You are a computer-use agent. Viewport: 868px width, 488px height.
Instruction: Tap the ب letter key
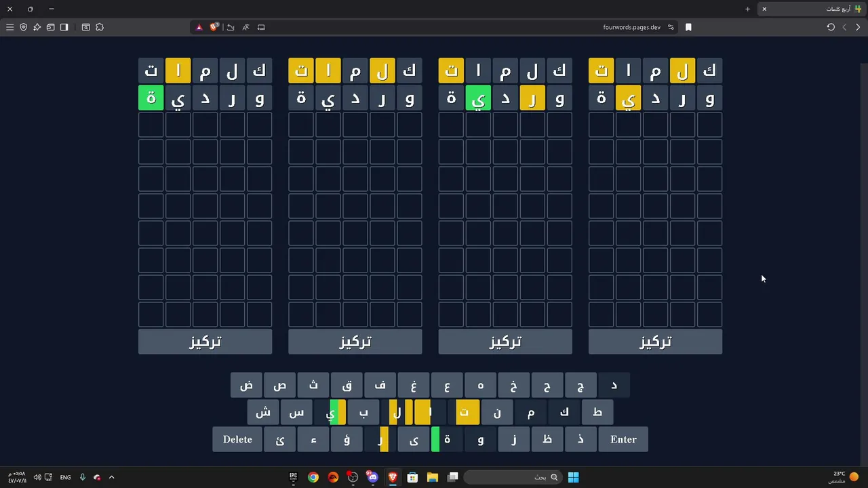click(363, 412)
